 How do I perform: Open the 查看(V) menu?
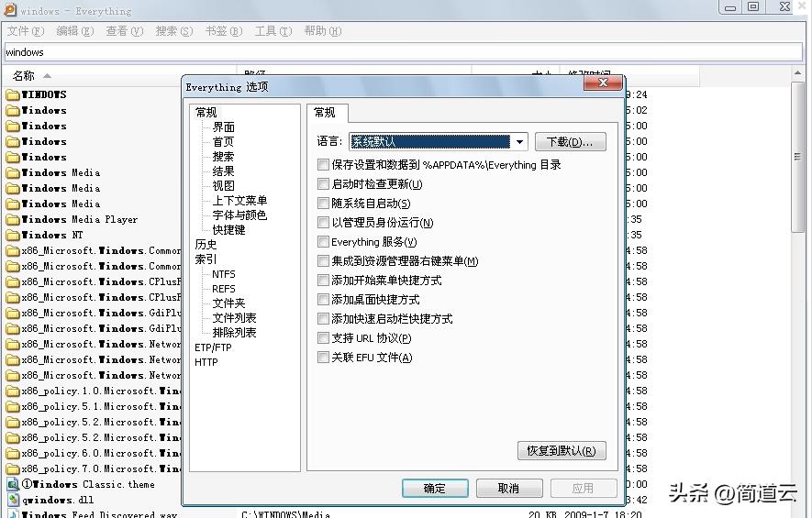tap(124, 31)
